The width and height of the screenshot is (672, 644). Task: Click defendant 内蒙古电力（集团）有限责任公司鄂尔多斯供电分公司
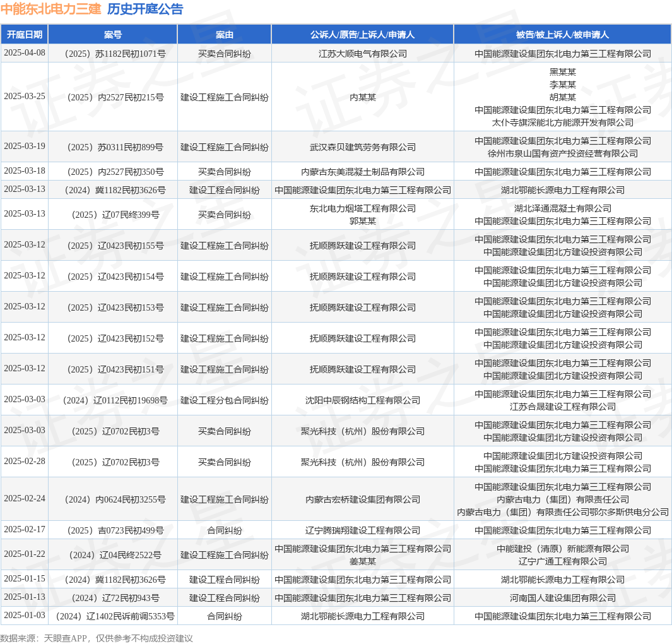coord(562,513)
